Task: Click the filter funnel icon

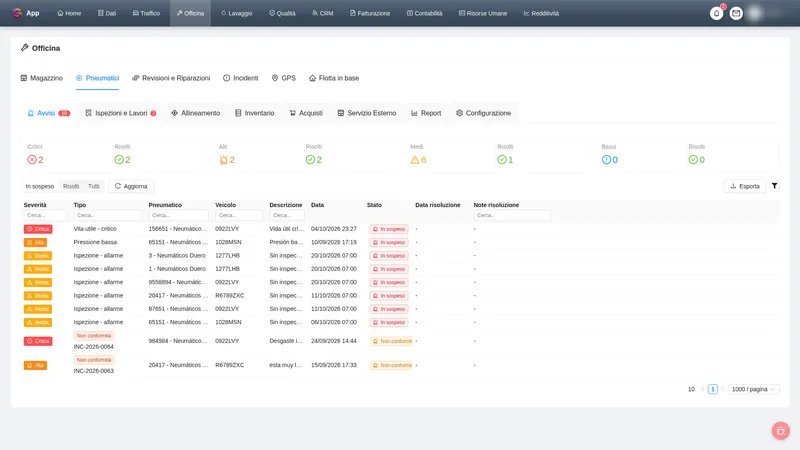Action: (x=774, y=186)
